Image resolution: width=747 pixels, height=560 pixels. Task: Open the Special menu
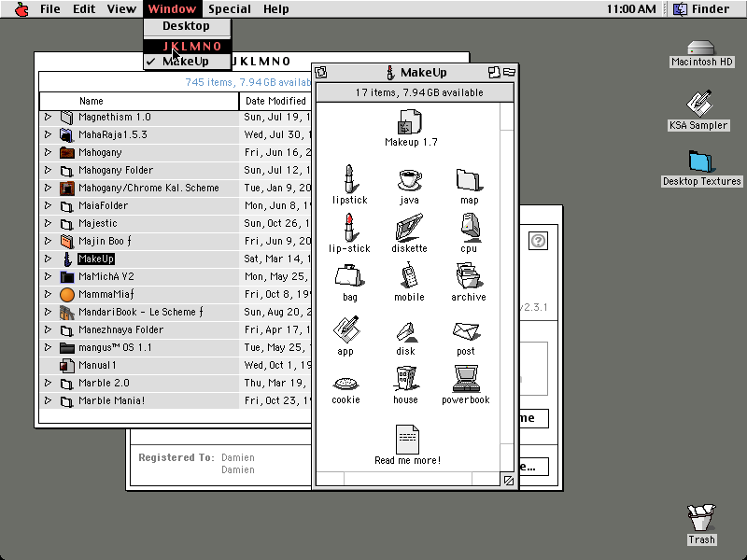pyautogui.click(x=230, y=9)
